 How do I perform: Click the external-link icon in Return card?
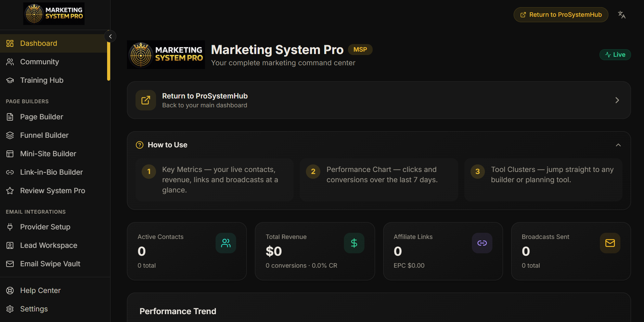tap(146, 100)
